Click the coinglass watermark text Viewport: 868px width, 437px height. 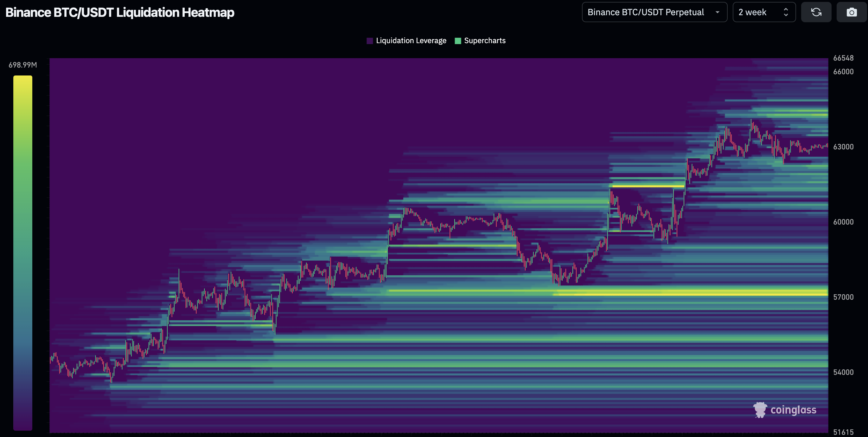click(793, 410)
